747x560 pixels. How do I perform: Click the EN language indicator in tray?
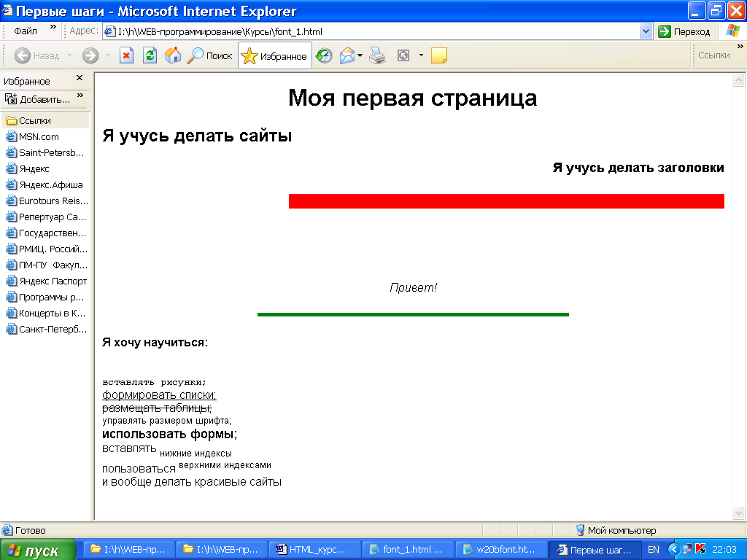654,550
